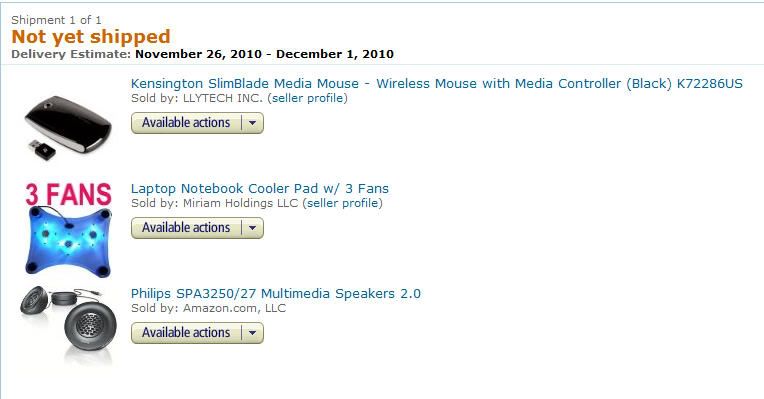View seller profile for Miriam Holdings LLC
Screen dimensions: 764x399
(x=343, y=203)
